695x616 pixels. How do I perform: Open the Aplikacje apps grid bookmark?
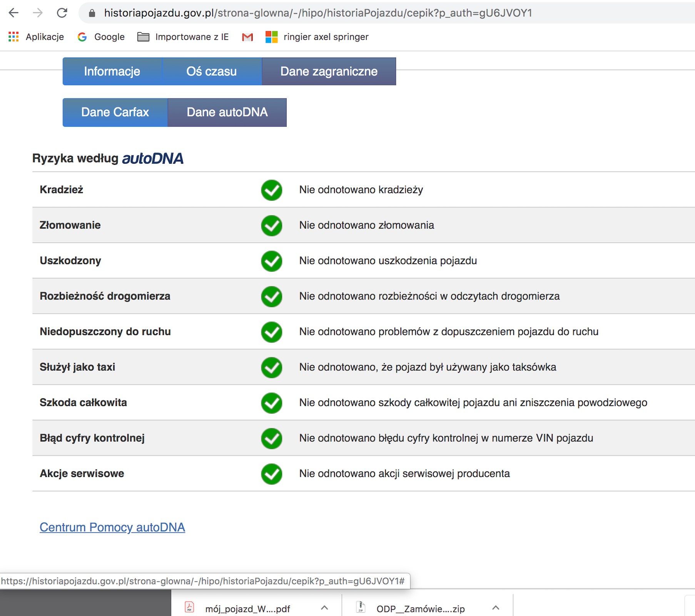click(x=36, y=37)
